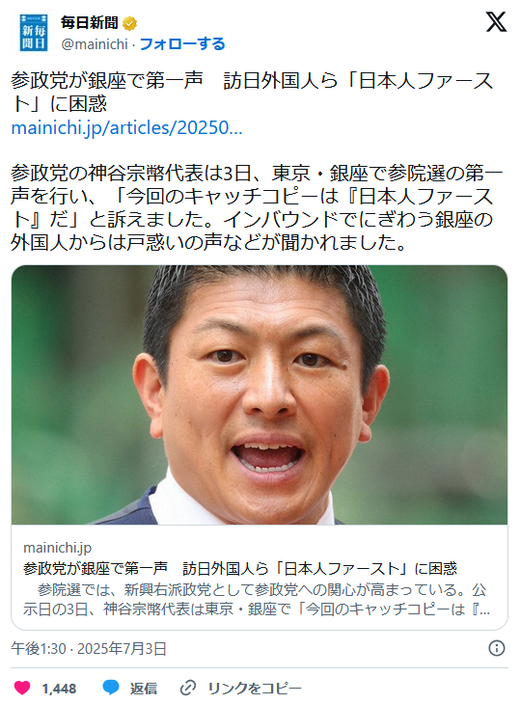520x704 pixels.
Task: Open the X logo link
Action: (x=496, y=22)
